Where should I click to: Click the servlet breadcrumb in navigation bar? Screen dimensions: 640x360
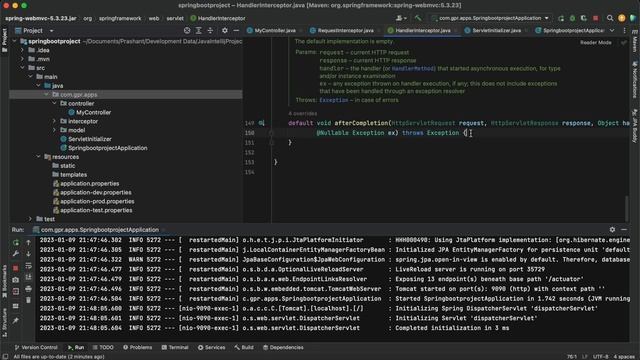point(175,18)
